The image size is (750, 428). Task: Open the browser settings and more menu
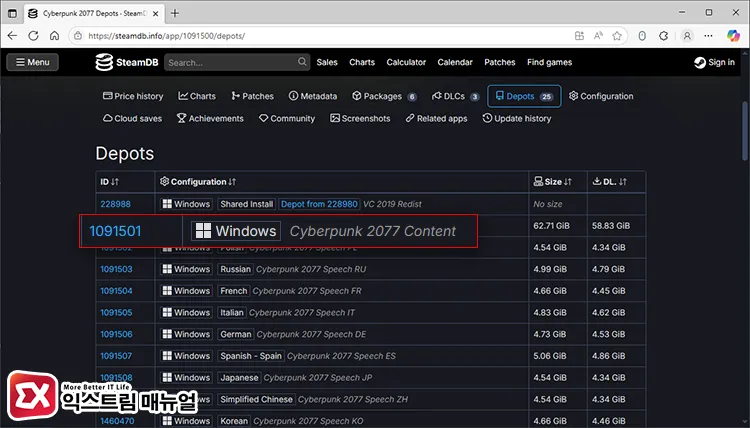(x=708, y=36)
